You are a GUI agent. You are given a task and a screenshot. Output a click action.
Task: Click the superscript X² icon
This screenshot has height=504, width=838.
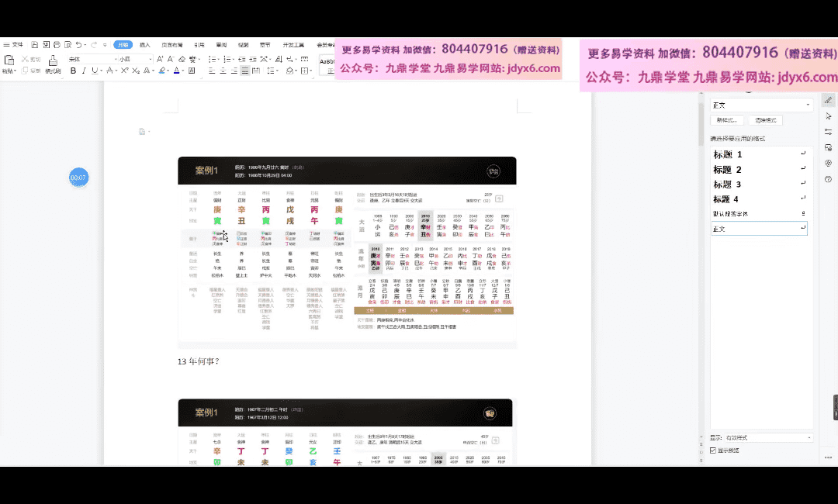click(x=123, y=71)
